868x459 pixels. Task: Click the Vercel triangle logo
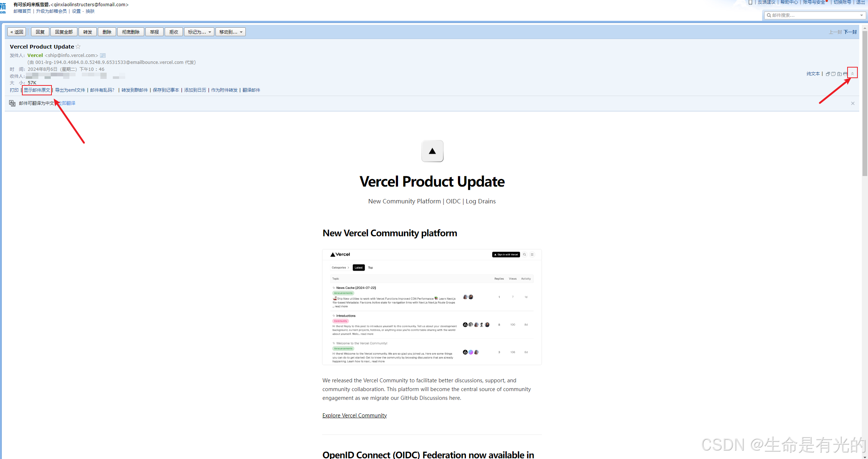(432, 151)
